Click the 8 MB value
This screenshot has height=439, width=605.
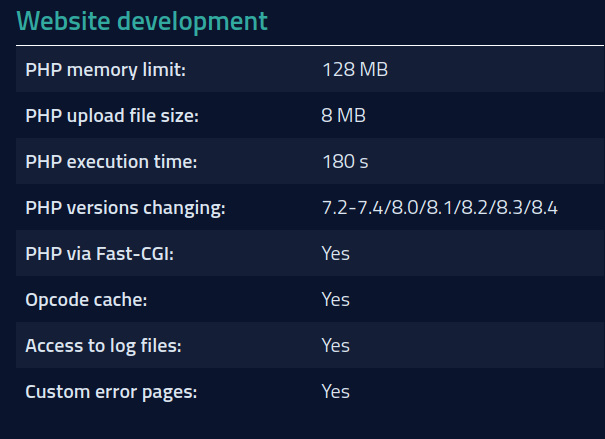pyautogui.click(x=344, y=116)
